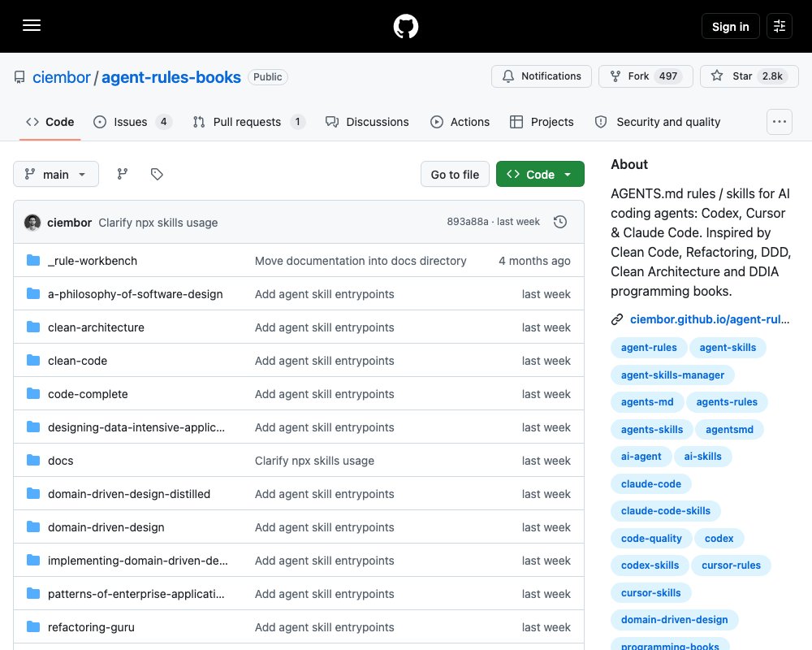Open the Pull requests tab
This screenshot has height=650, width=812.
point(248,122)
